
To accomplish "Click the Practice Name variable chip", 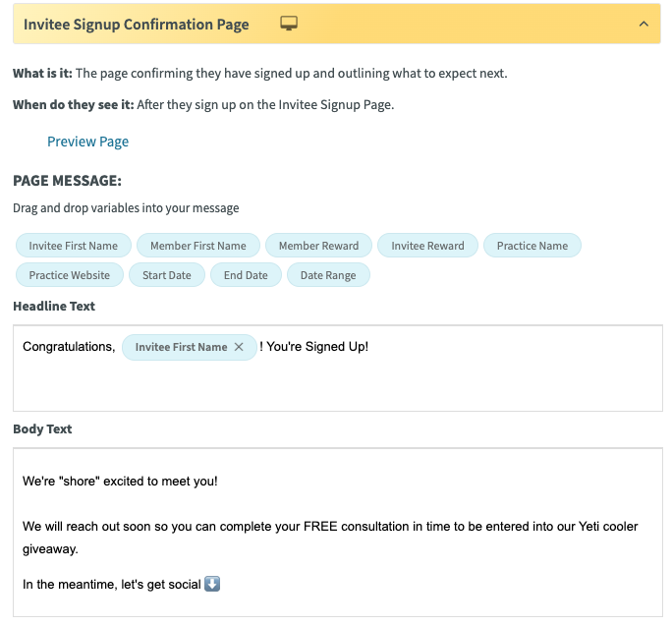I will pyautogui.click(x=532, y=246).
